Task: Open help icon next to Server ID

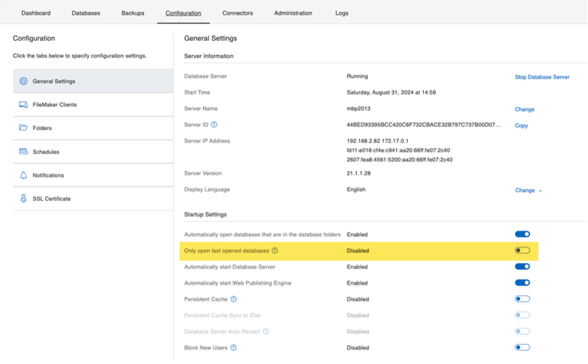Action: click(x=214, y=125)
